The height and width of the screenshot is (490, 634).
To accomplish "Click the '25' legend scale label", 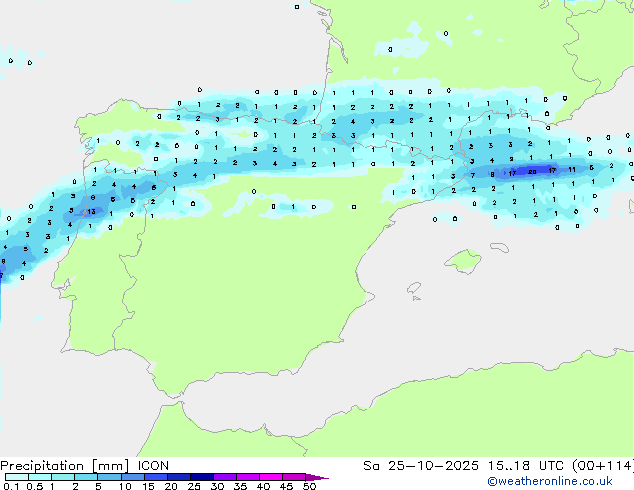I will pyautogui.click(x=194, y=486).
